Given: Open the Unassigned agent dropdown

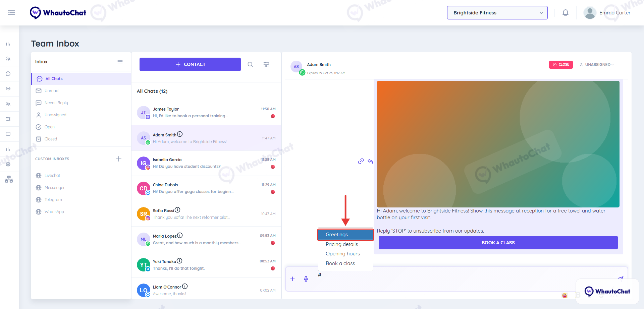Looking at the screenshot, I should pyautogui.click(x=597, y=64).
